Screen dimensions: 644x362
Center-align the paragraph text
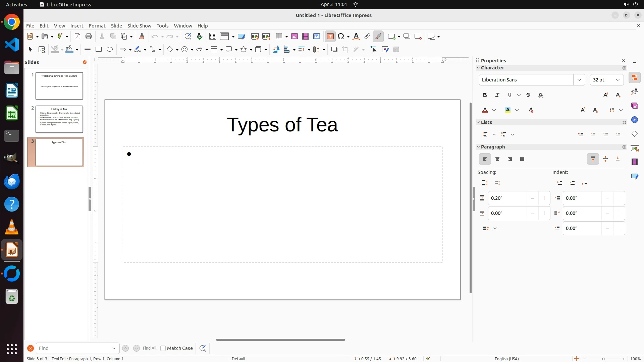pos(497,159)
